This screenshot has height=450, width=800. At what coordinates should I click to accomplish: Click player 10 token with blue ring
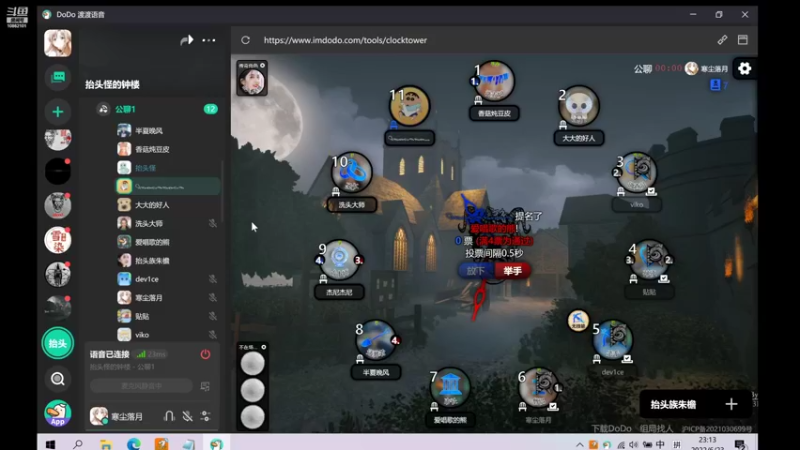352,172
